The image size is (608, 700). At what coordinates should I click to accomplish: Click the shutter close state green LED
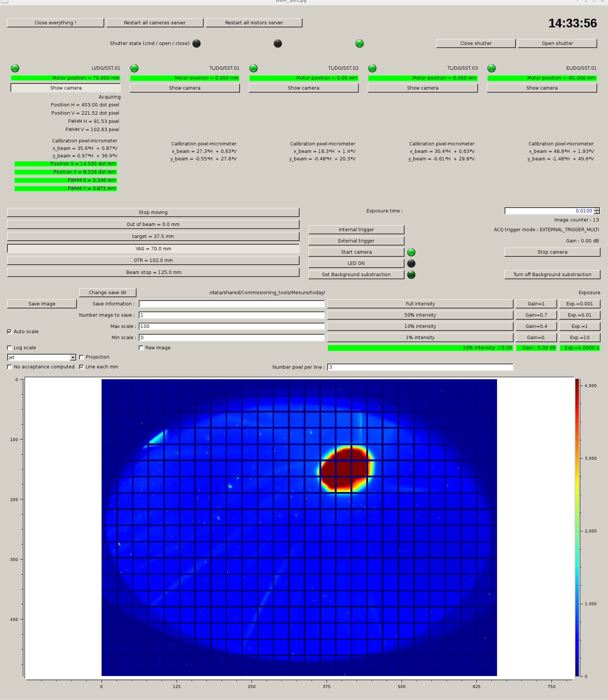(359, 43)
